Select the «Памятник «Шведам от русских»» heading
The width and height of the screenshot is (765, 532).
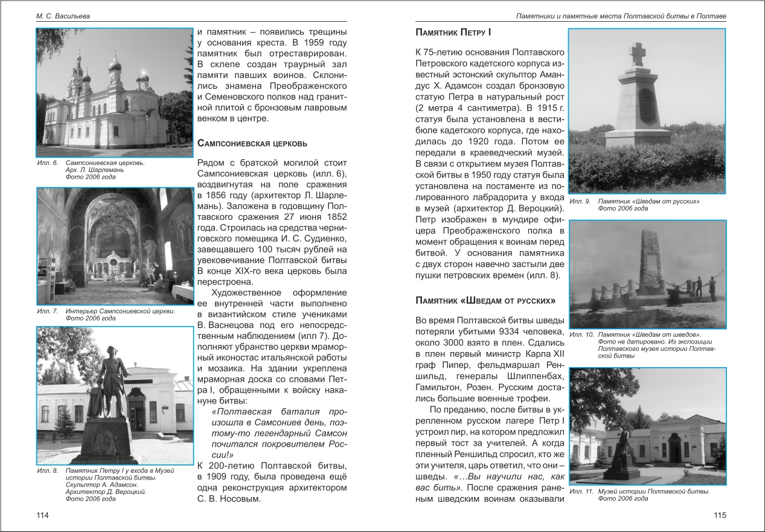(485, 300)
